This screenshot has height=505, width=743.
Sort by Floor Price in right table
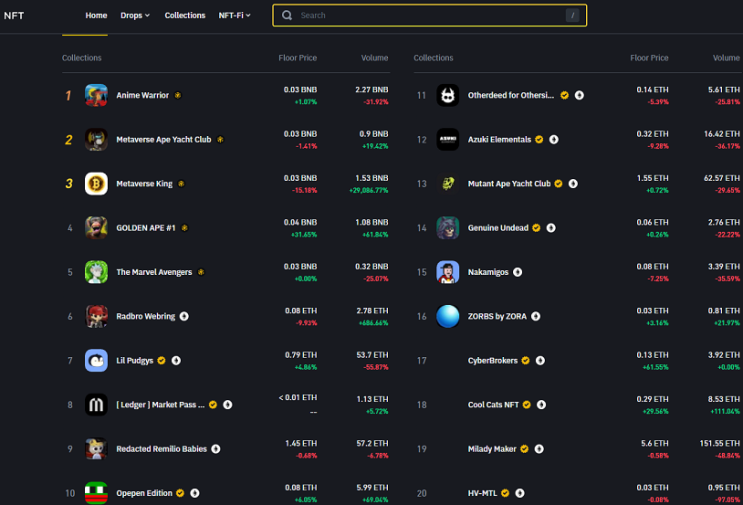(649, 58)
